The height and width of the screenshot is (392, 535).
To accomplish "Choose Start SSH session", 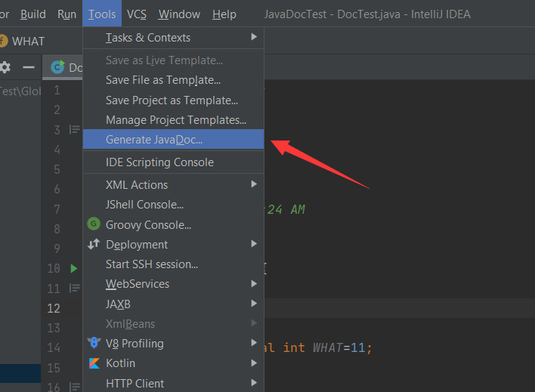I will pos(173,264).
